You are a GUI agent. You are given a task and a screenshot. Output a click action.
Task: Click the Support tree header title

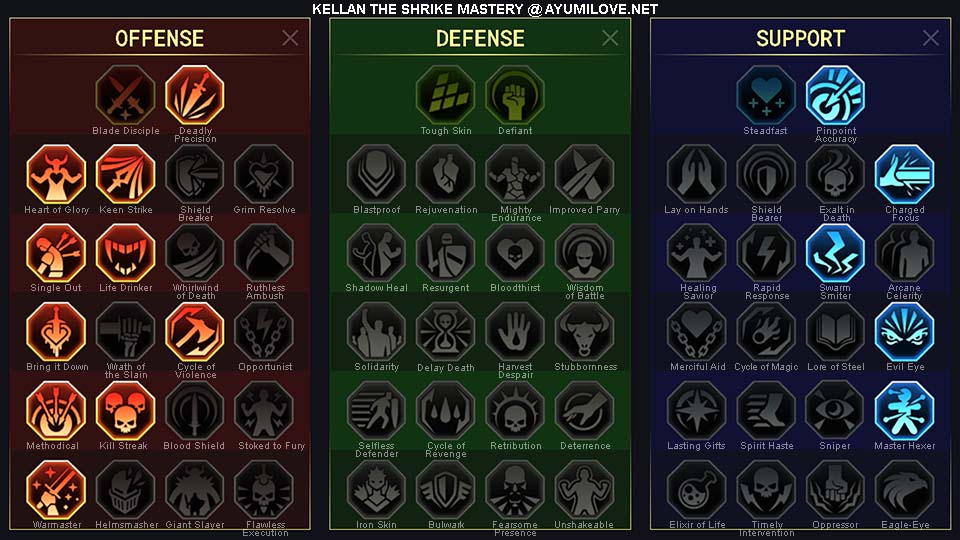pos(800,39)
